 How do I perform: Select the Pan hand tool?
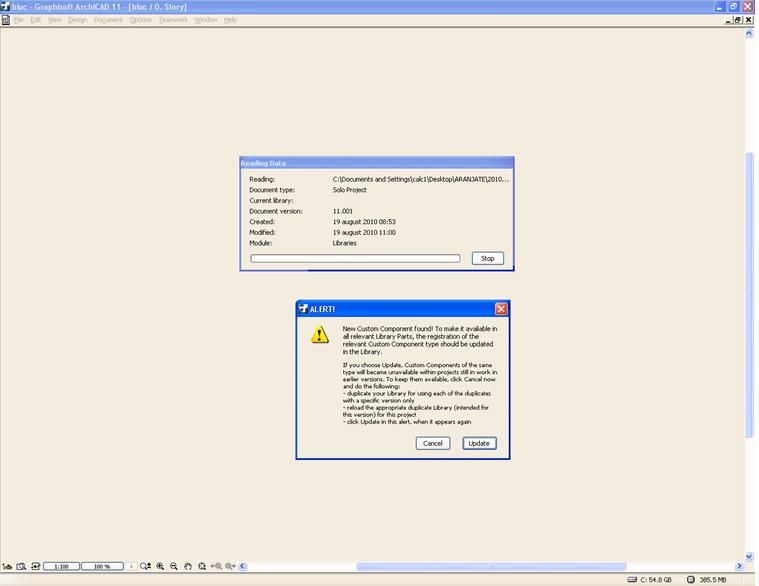[188, 566]
